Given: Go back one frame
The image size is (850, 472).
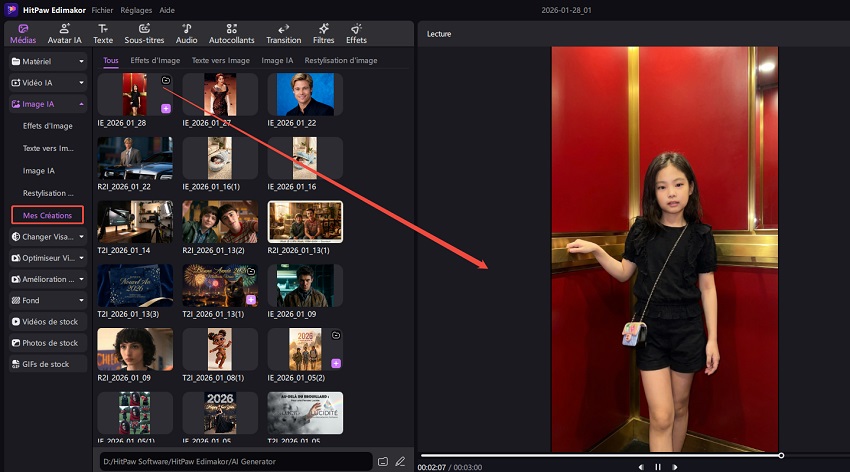Looking at the screenshot, I should tap(641, 466).
